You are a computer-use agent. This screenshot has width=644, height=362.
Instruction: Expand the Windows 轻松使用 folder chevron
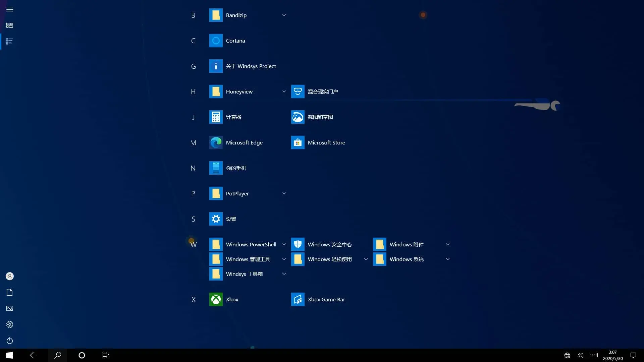(366, 259)
